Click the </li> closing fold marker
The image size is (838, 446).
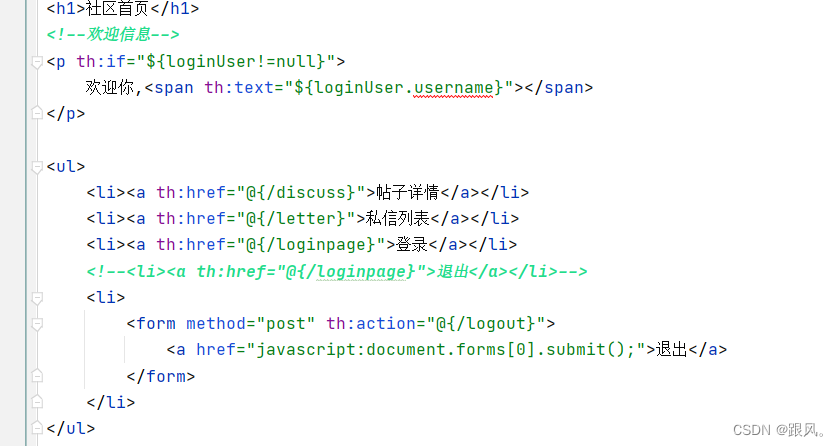[37, 402]
